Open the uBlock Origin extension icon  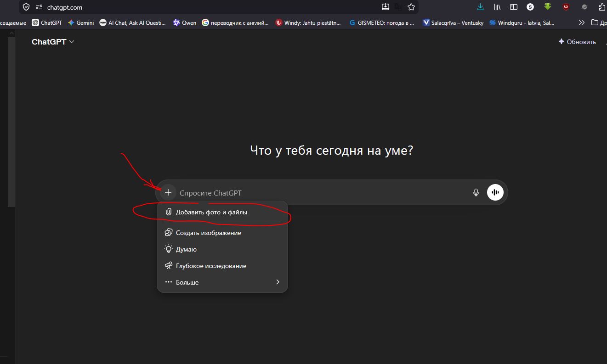(566, 7)
